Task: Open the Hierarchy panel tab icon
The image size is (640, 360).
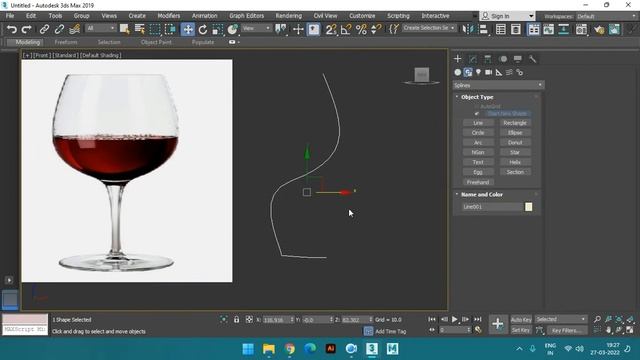Action: tap(488, 59)
